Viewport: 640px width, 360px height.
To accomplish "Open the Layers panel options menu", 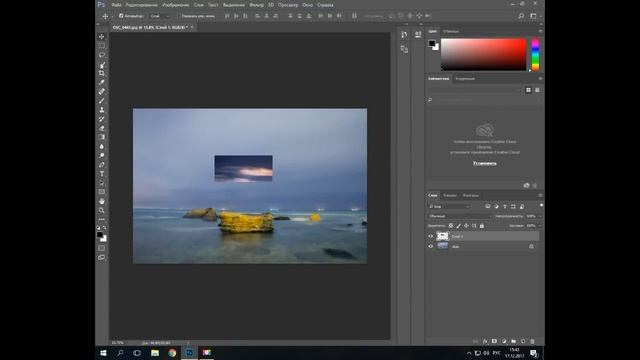I will coord(540,196).
